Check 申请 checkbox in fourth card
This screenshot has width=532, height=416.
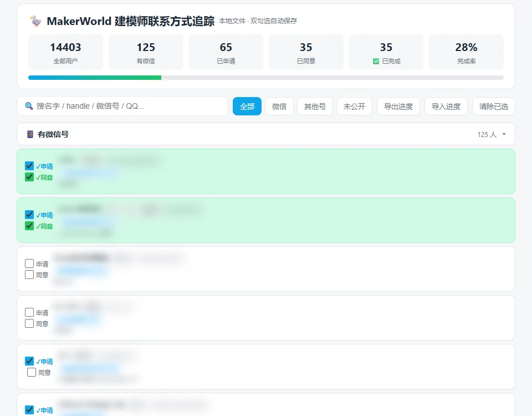[x=29, y=312]
